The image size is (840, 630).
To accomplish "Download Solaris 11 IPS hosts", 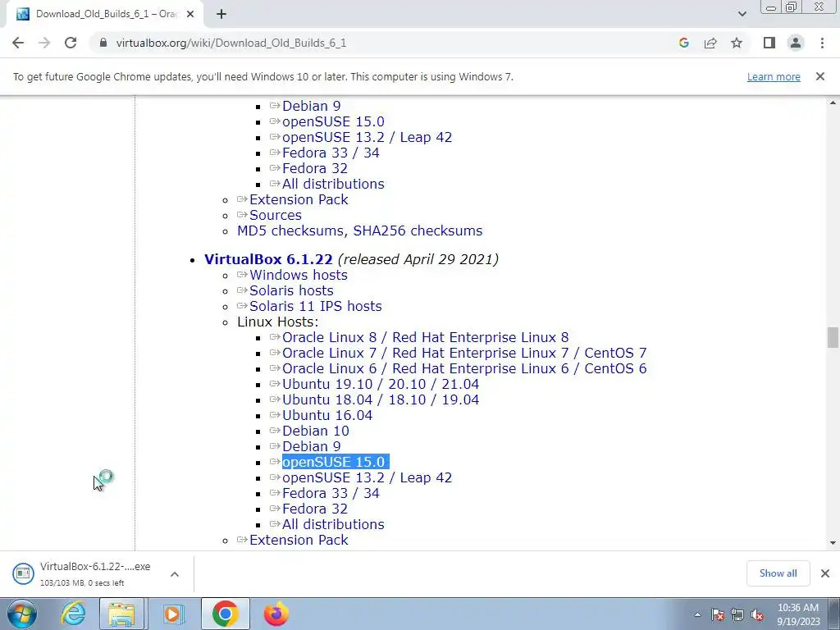I will coord(316,306).
